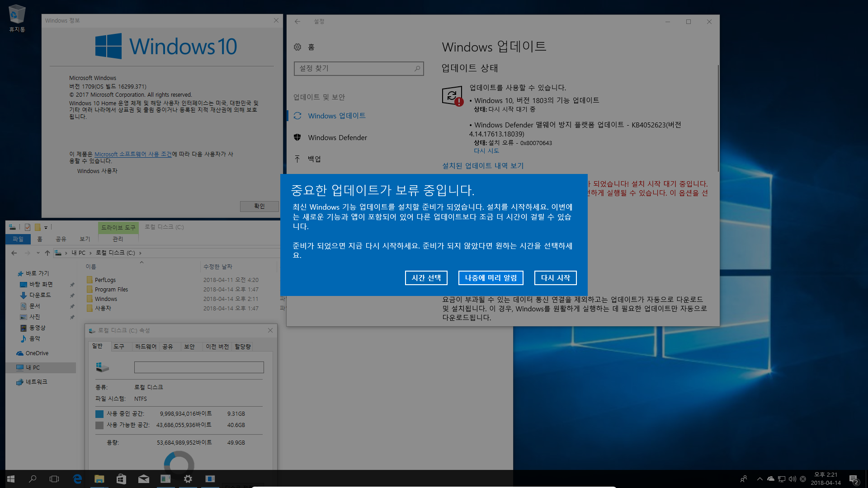Open Task View on the taskbar

[x=54, y=479]
